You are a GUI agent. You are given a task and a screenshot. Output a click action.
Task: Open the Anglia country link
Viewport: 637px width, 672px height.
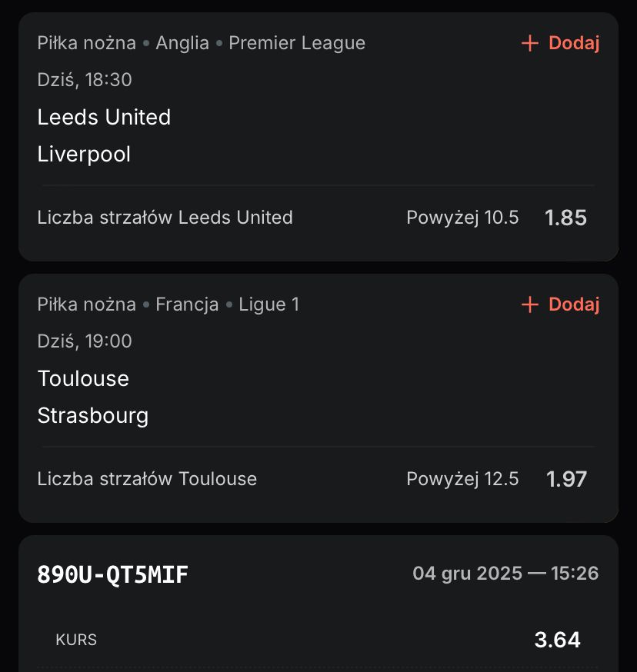182,43
